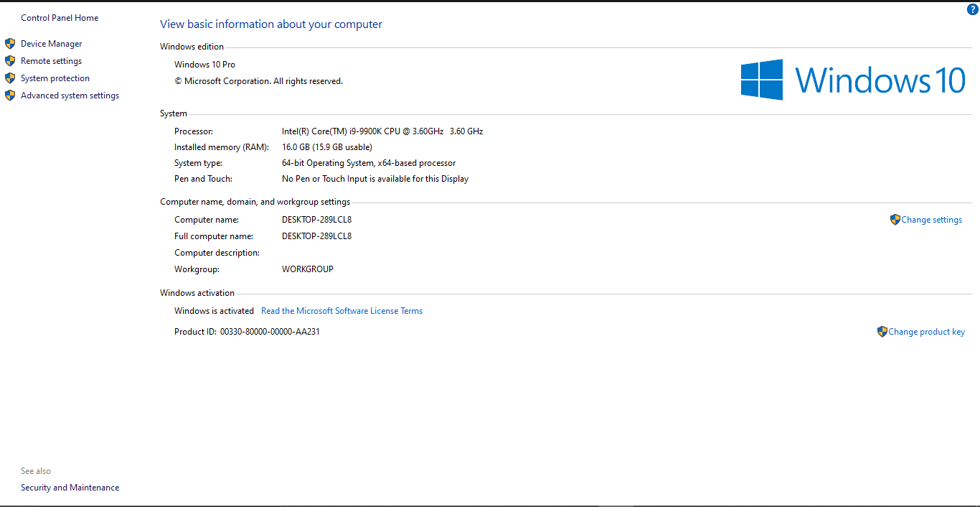Screen dimensions: 980x507
Task: Click the shield icon beside Remote settings
Action: coord(10,61)
